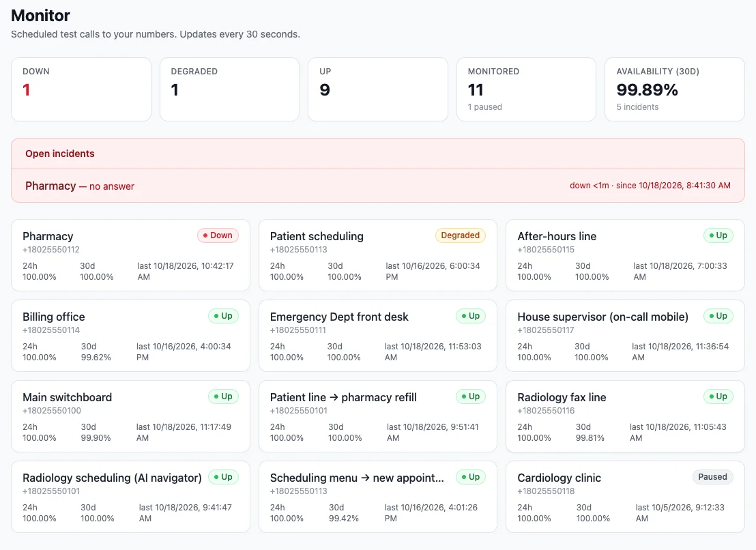This screenshot has width=756, height=550.
Task: Click the 99.89% availability figure
Action: 647,89
